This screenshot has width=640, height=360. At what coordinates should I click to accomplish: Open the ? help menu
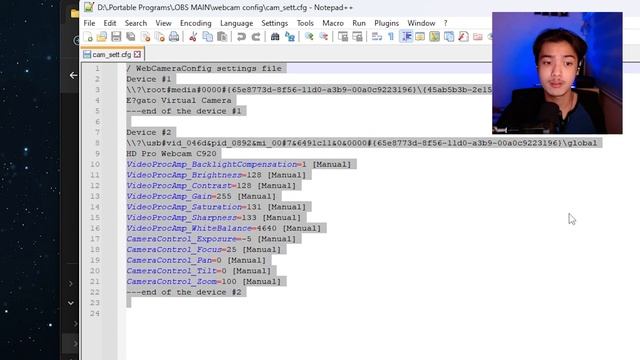(x=446, y=23)
